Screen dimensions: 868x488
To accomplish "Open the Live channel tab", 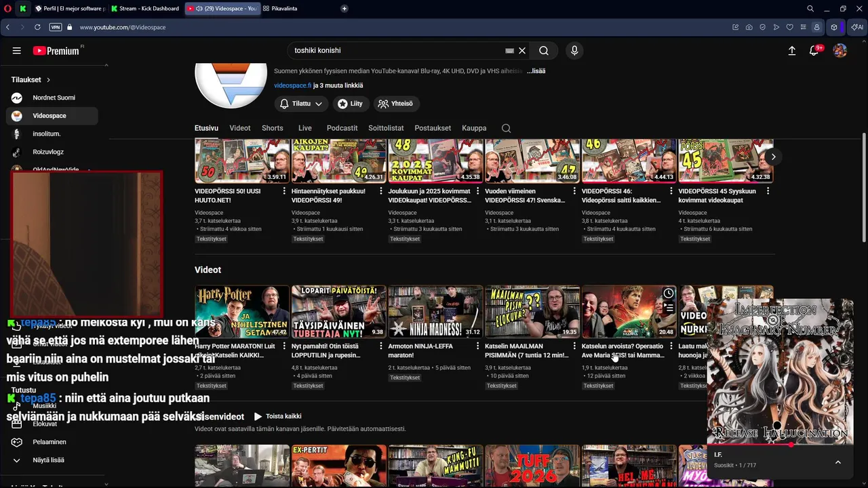I will [x=305, y=128].
